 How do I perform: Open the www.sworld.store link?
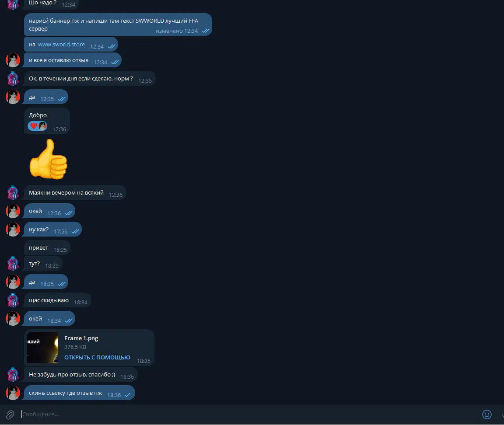coord(61,44)
